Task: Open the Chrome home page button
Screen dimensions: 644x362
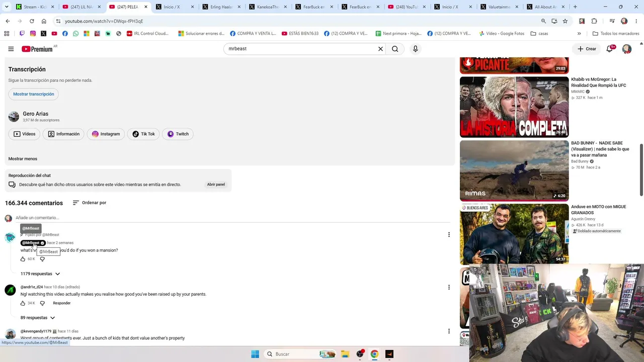Action: tap(44, 21)
